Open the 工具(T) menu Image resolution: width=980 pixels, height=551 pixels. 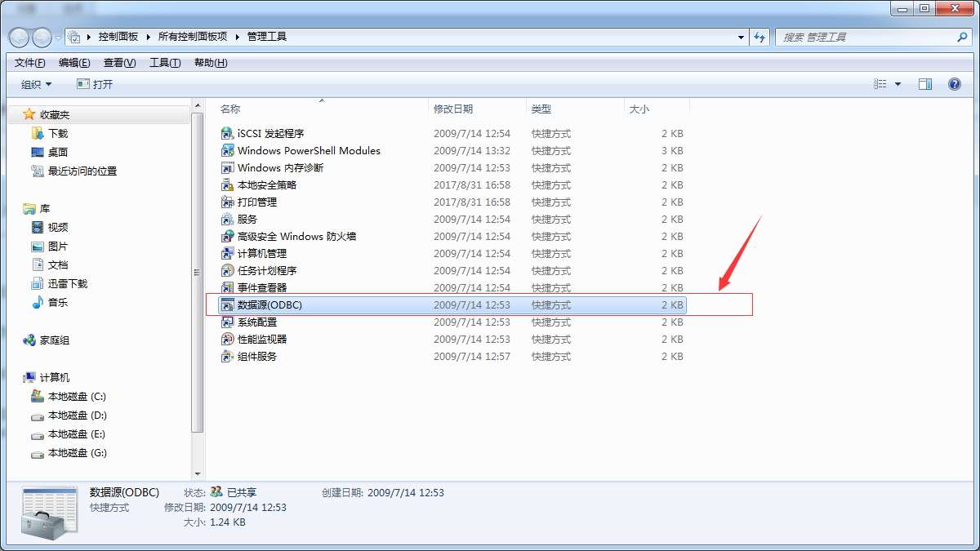pyautogui.click(x=165, y=63)
